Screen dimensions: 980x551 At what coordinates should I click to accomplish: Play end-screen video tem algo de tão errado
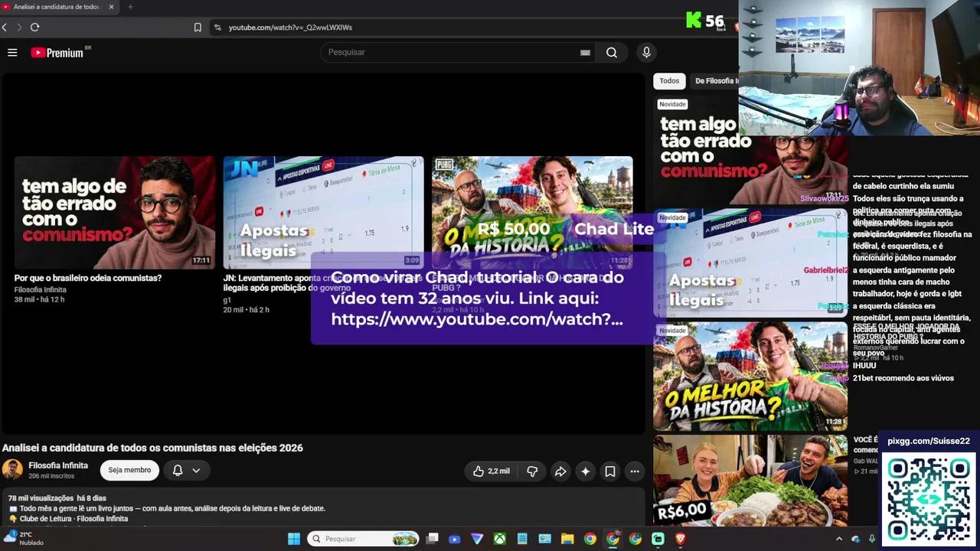click(x=115, y=213)
